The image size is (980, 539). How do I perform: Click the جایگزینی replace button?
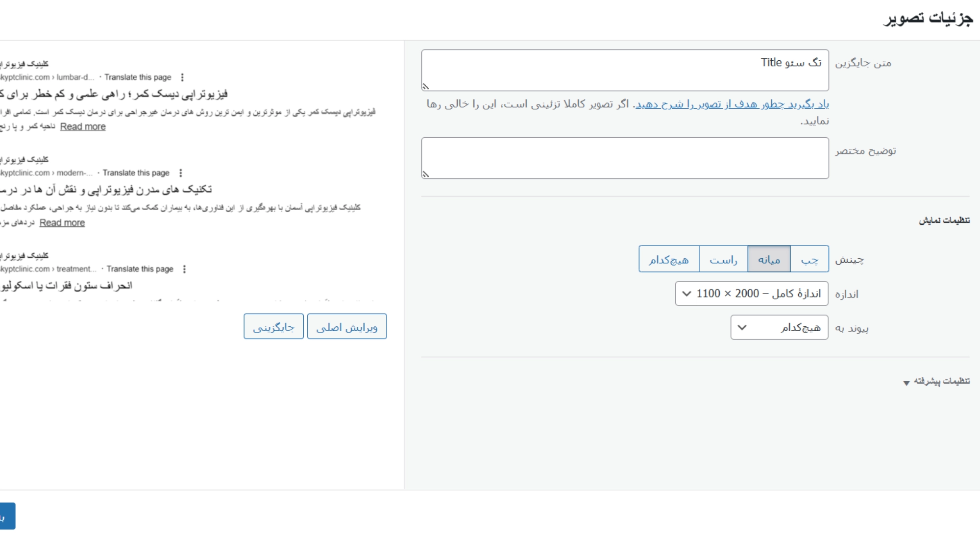coord(274,326)
